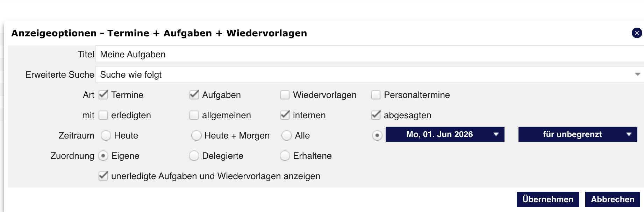The height and width of the screenshot is (212, 644).
Task: Click the Übernehmen button
Action: pyautogui.click(x=548, y=199)
